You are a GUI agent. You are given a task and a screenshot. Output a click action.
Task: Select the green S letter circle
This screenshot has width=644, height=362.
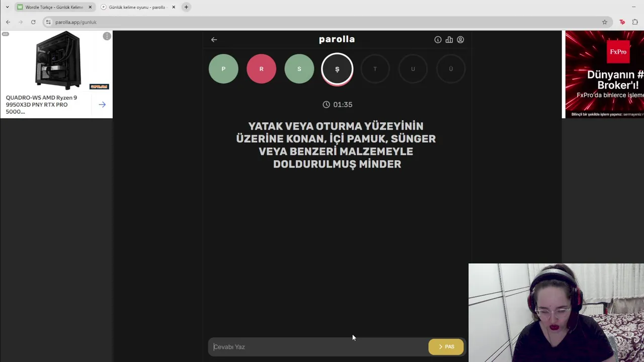299,69
